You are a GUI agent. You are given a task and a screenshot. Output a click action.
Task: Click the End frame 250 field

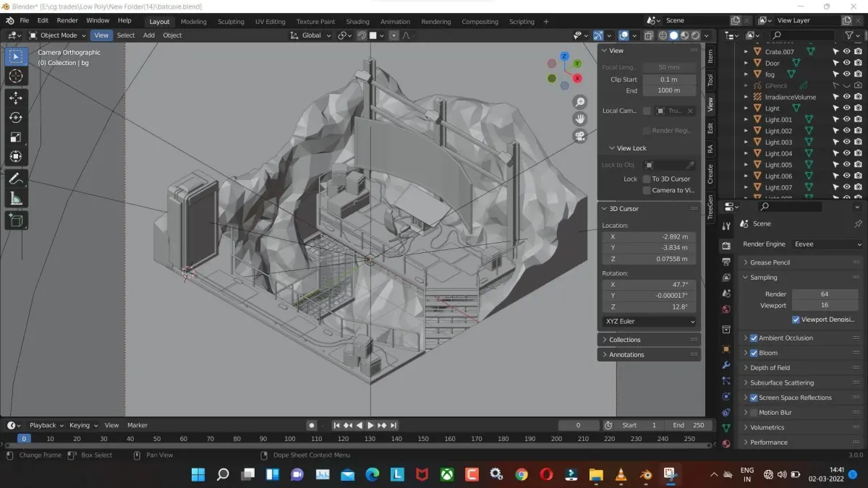(688, 425)
